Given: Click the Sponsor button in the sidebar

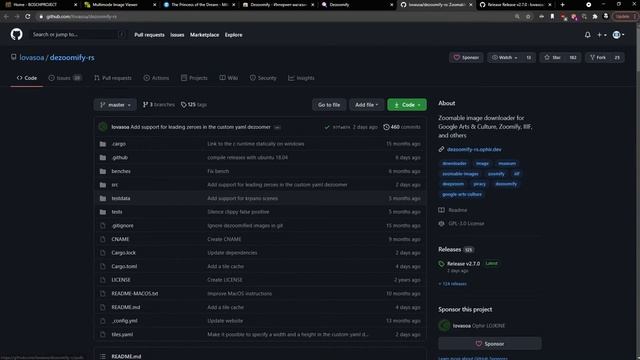Looking at the screenshot, I should [x=490, y=344].
